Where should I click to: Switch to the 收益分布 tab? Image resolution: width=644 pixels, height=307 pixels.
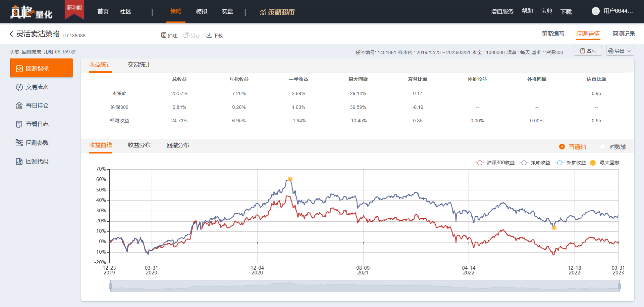(x=139, y=145)
